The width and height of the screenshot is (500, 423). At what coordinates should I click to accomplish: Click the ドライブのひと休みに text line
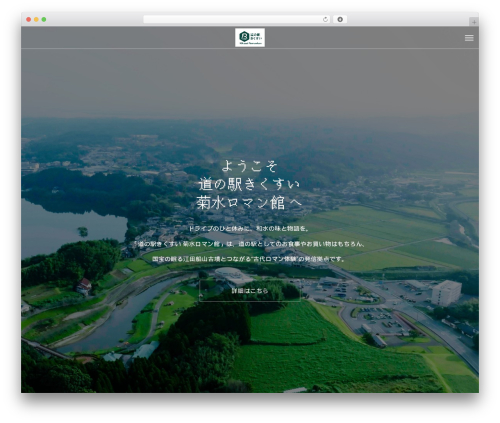pos(250,229)
